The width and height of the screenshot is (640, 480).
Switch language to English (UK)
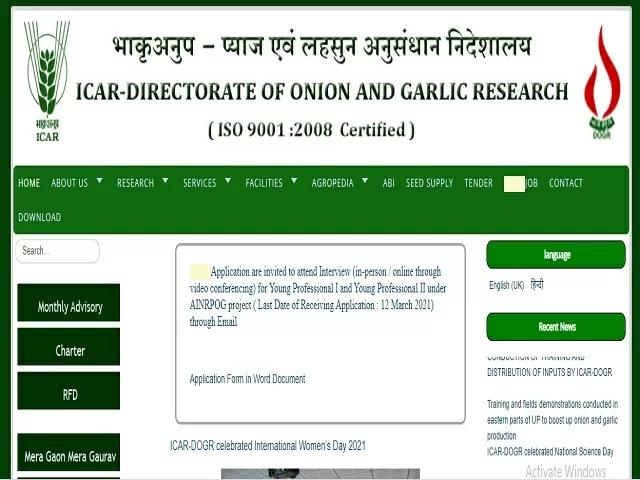[x=507, y=285]
